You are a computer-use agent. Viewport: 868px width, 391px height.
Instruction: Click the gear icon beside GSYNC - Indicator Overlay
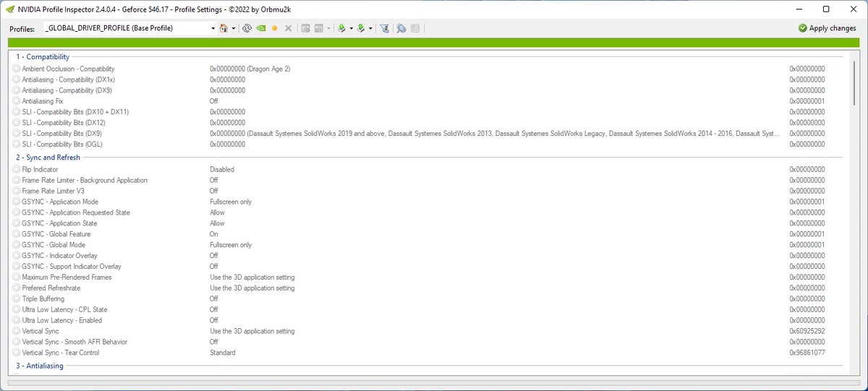[x=17, y=255]
